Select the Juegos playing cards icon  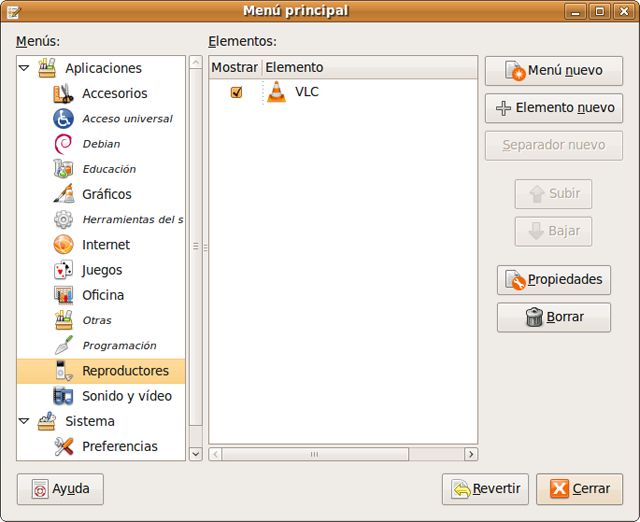pos(64,270)
